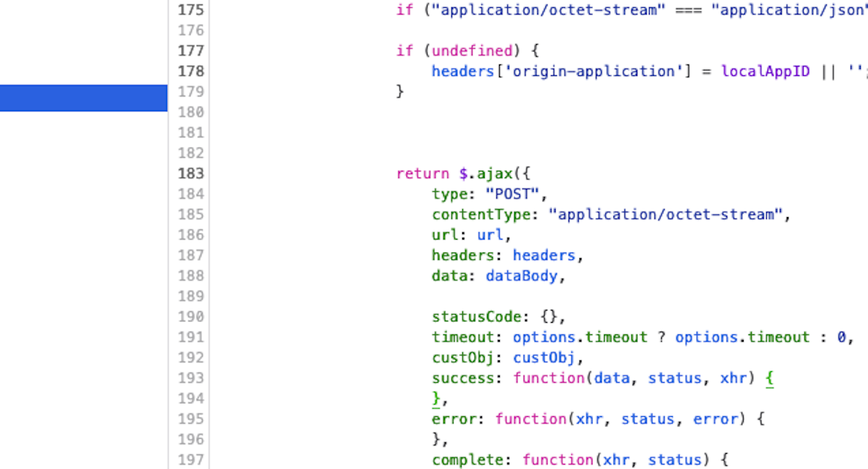Click the localAppID variable on line 178
868x469 pixels.
point(765,71)
